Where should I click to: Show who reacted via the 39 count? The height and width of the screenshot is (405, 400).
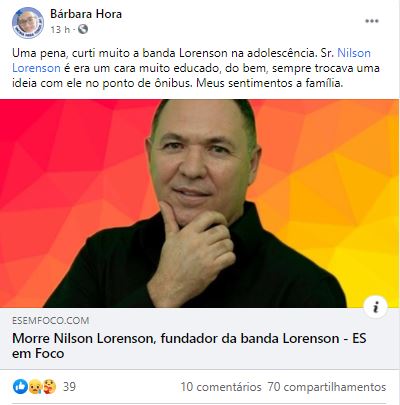click(69, 387)
